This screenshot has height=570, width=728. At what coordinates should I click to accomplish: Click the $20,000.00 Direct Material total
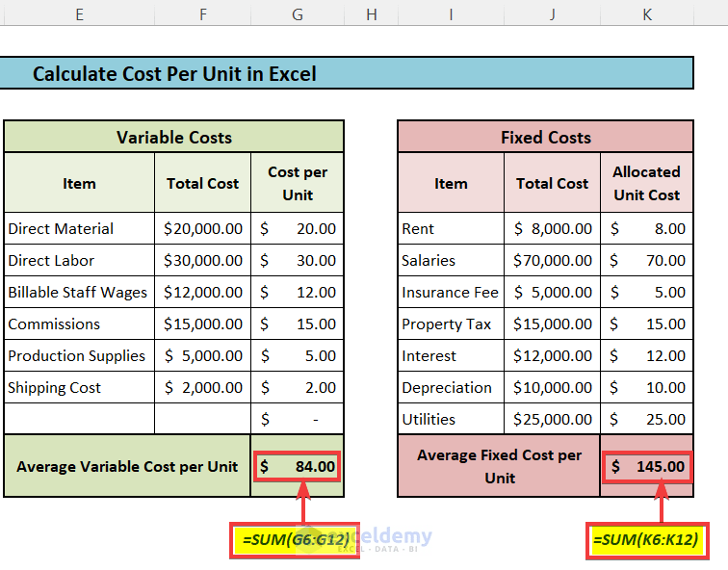(203, 228)
